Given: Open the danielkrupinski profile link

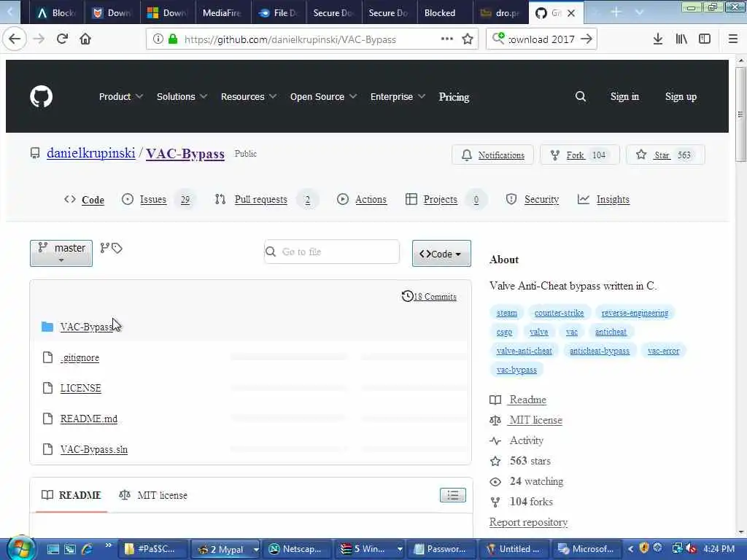Looking at the screenshot, I should point(91,153).
